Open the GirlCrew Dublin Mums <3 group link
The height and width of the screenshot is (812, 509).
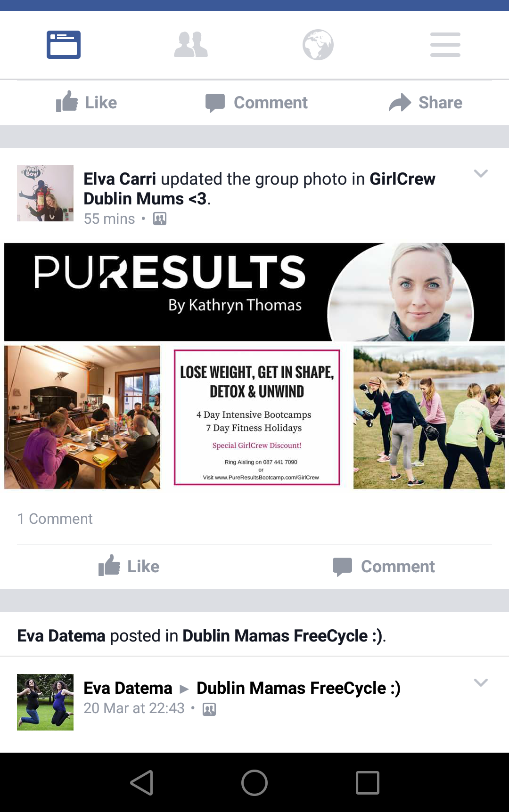pos(259,189)
